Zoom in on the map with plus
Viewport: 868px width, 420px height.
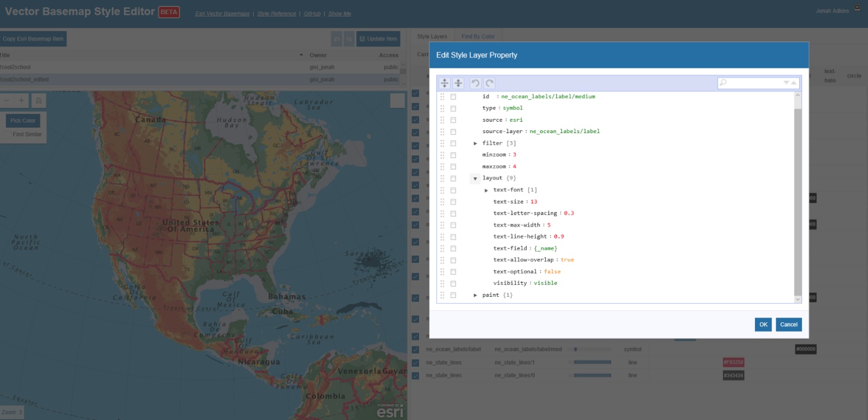(22, 101)
